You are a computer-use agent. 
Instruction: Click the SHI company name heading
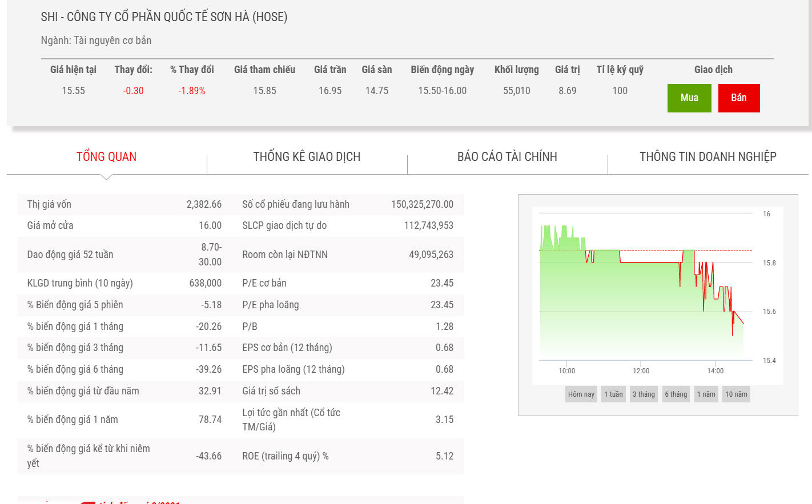pos(164,17)
